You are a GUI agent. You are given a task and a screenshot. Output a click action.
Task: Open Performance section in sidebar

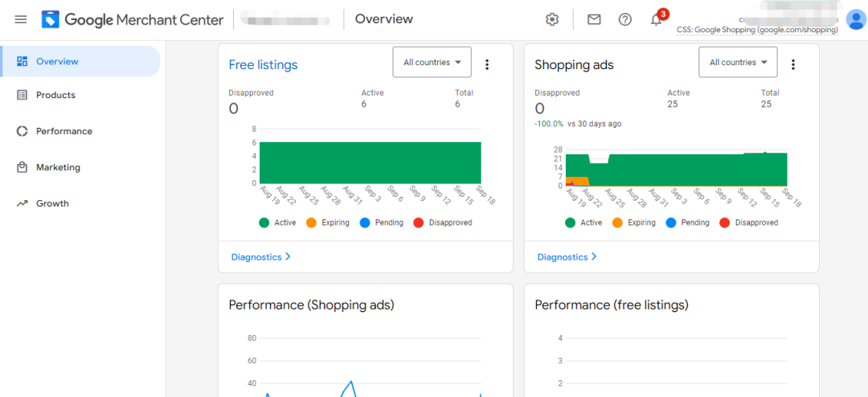pos(63,131)
